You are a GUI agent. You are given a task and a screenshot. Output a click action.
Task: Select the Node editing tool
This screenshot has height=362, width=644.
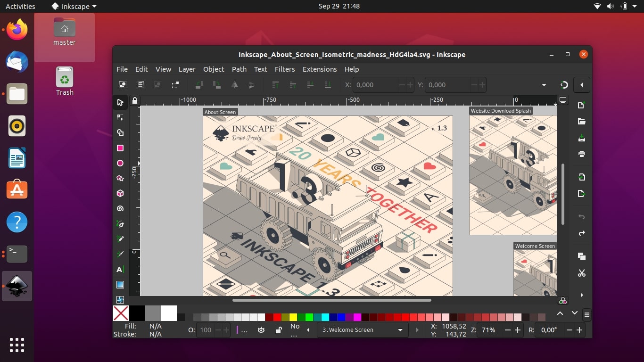pos(120,117)
